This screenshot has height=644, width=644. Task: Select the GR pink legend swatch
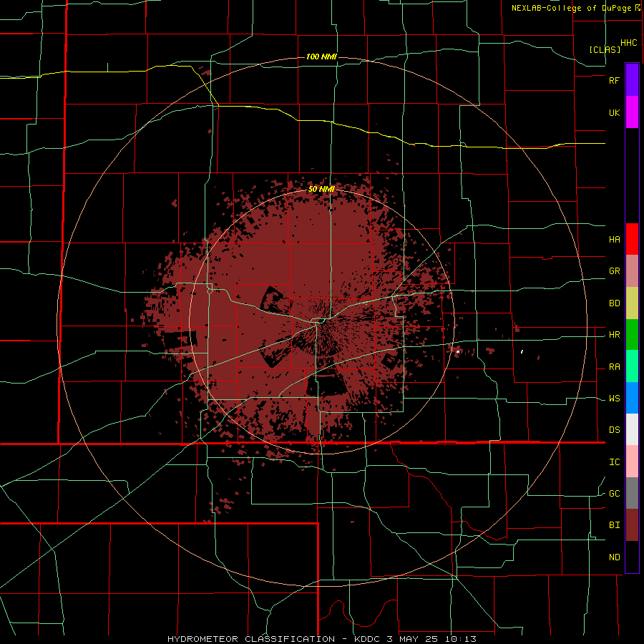(632, 271)
